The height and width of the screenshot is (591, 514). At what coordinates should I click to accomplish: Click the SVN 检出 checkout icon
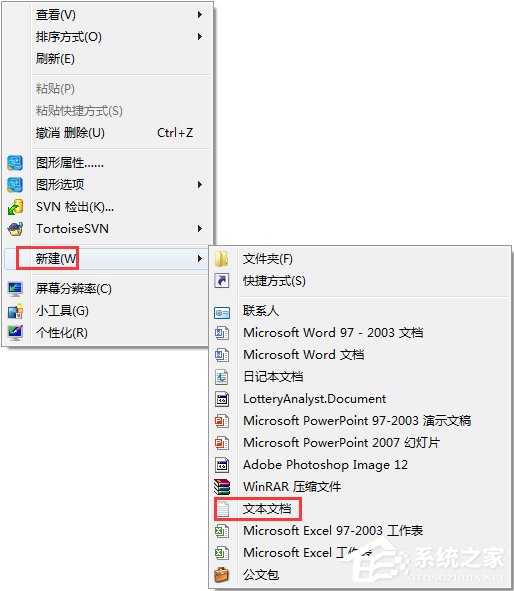[15, 207]
